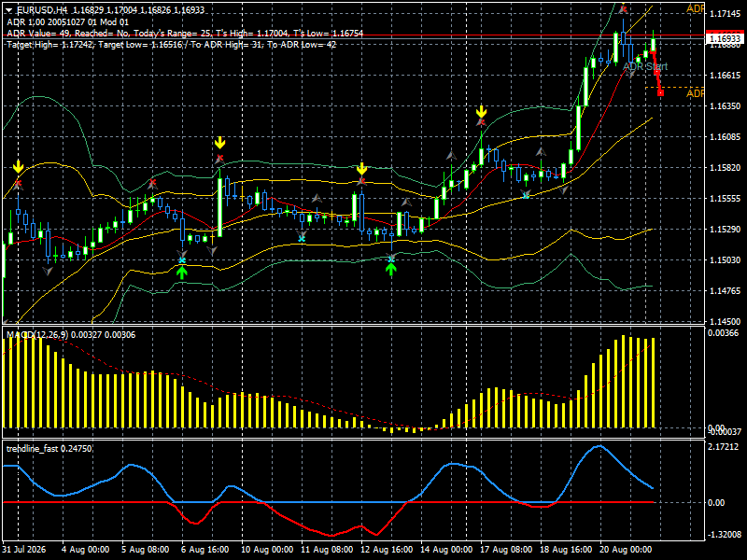The image size is (747, 560).
Task: Click the current price tag 1.16933
Action: coord(726,38)
